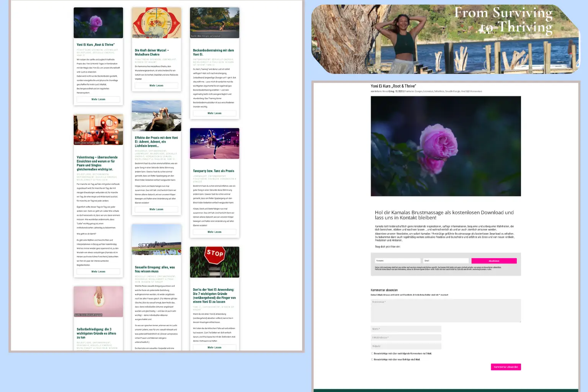The image size is (588, 392).
Task: Click Mehr Lesen under Advent, Advent card
Action: click(x=157, y=209)
